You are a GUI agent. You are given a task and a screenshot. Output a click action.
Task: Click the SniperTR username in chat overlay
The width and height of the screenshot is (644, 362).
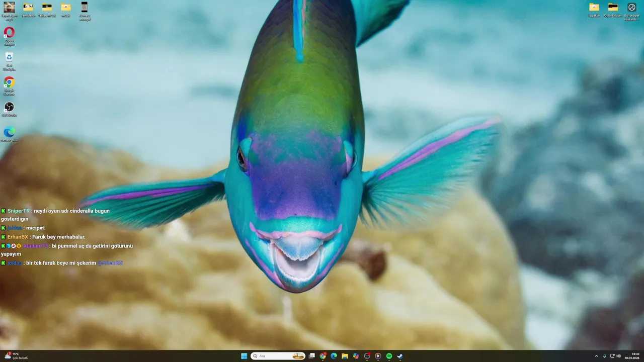tap(19, 211)
